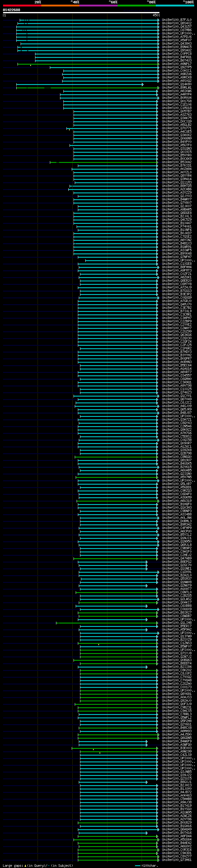Click the UniRef100_A7PDJ6 label
The height and width of the screenshot is (868, 197).
(176, 37)
